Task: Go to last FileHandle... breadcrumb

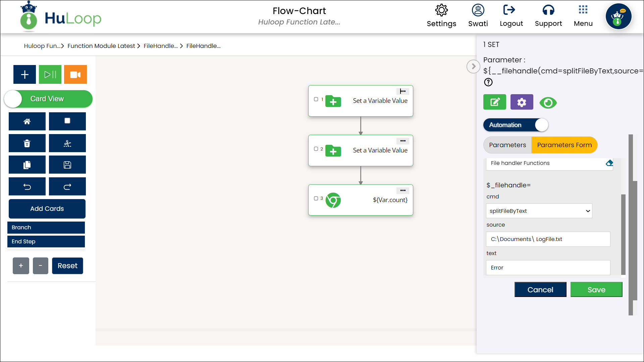Action: click(203, 46)
